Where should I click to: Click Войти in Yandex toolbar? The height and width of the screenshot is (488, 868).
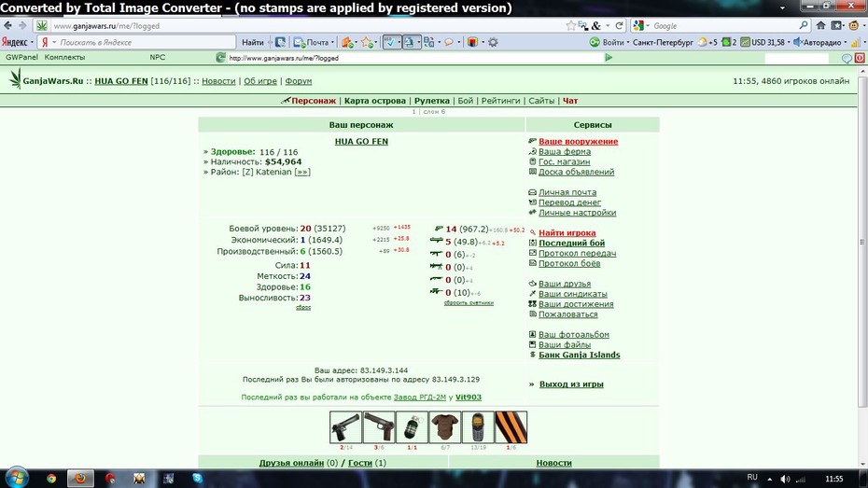tap(608, 42)
